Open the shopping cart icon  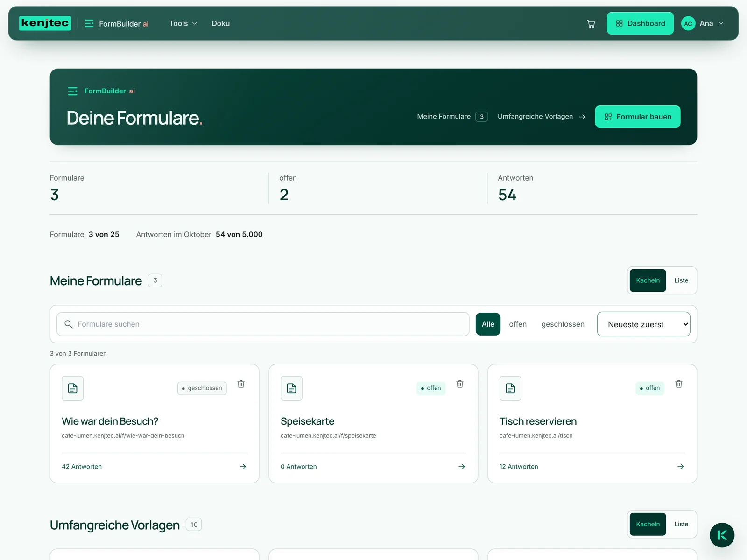coord(591,24)
